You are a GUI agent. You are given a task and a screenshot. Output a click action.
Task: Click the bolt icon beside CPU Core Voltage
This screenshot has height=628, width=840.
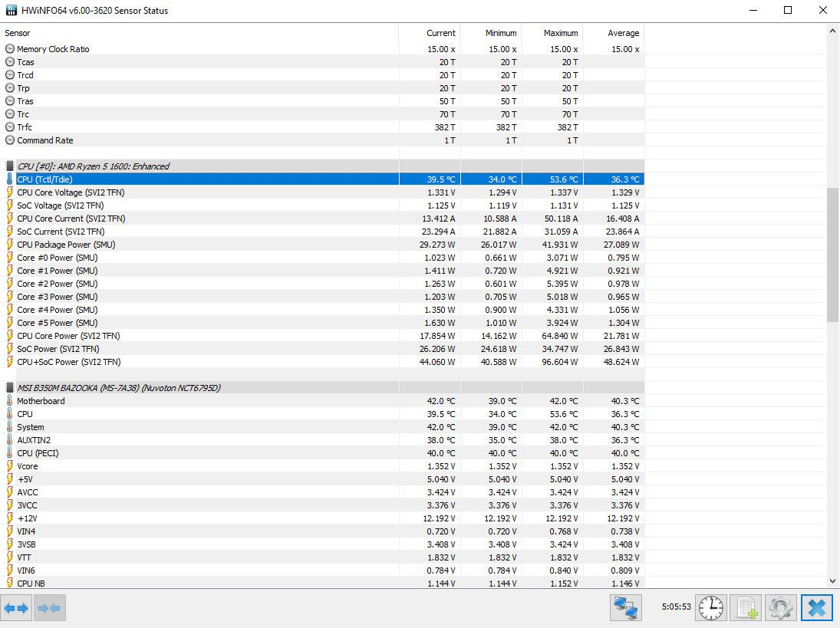[x=10, y=192]
